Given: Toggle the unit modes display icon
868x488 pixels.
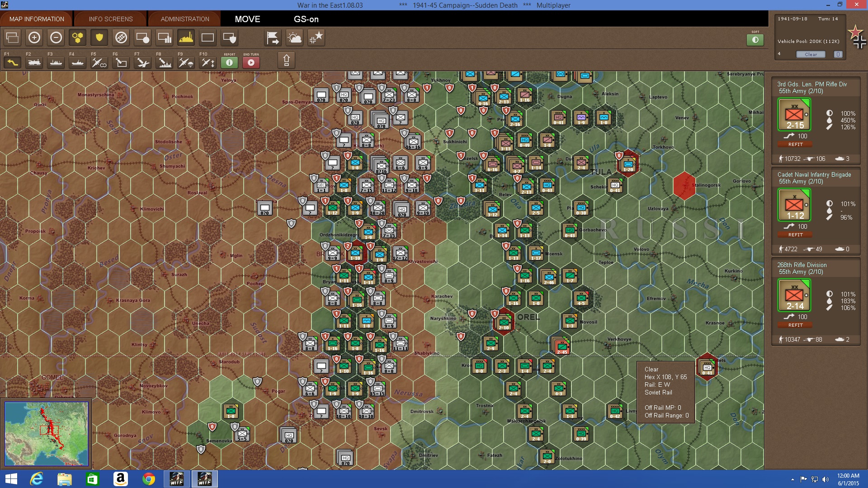Looking at the screenshot, I should 143,38.
